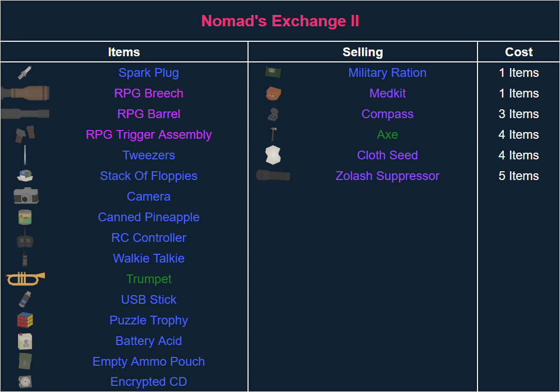Screen dimensions: 560x392
Task: Click the Medkit icon
Action: point(273,93)
